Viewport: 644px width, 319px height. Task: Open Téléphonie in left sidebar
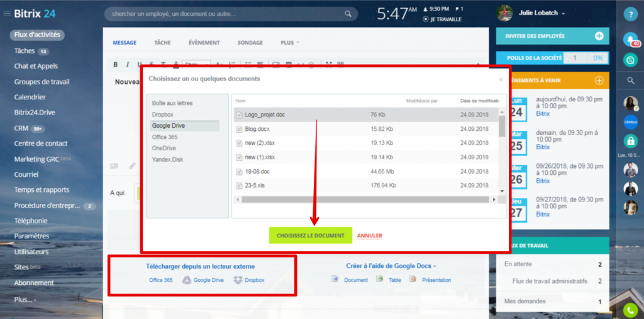pyautogui.click(x=31, y=221)
